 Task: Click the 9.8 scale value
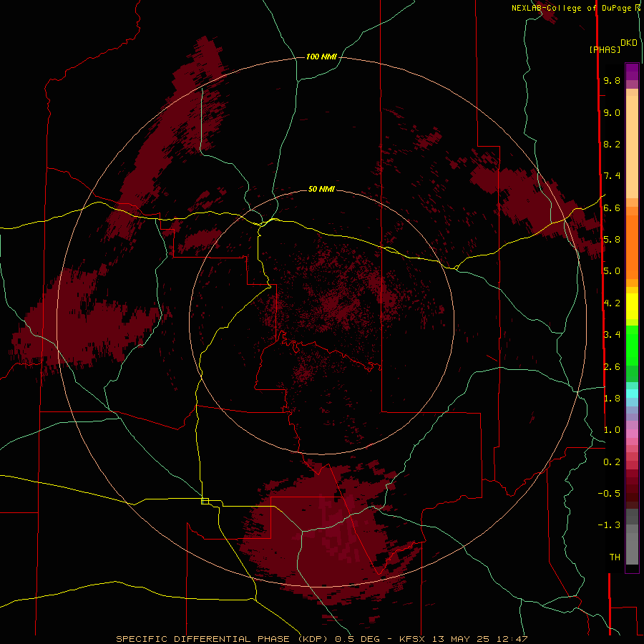click(612, 80)
